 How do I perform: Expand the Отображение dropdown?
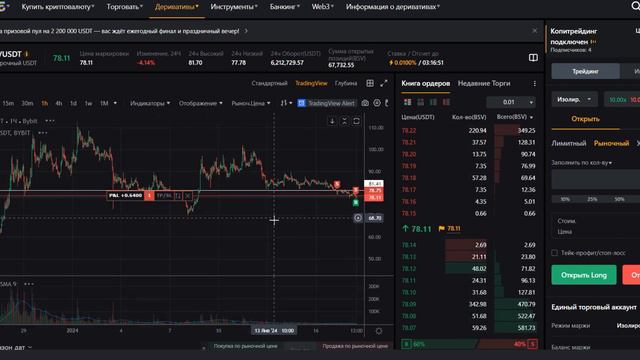tap(201, 103)
